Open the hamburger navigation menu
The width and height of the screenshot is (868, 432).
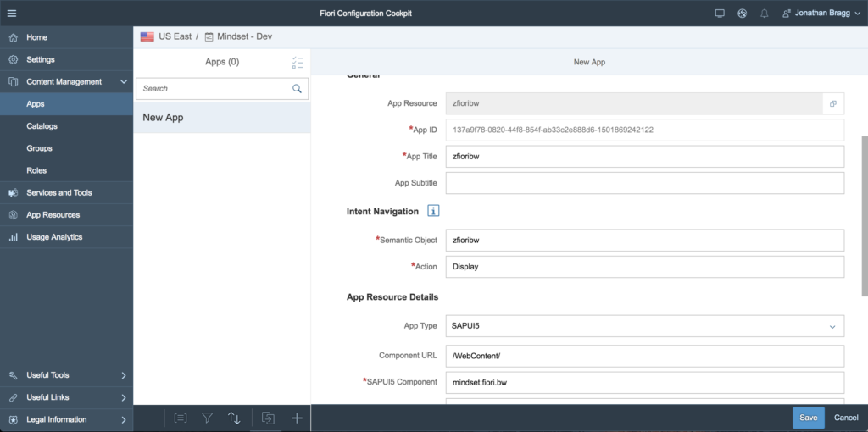pos(12,14)
